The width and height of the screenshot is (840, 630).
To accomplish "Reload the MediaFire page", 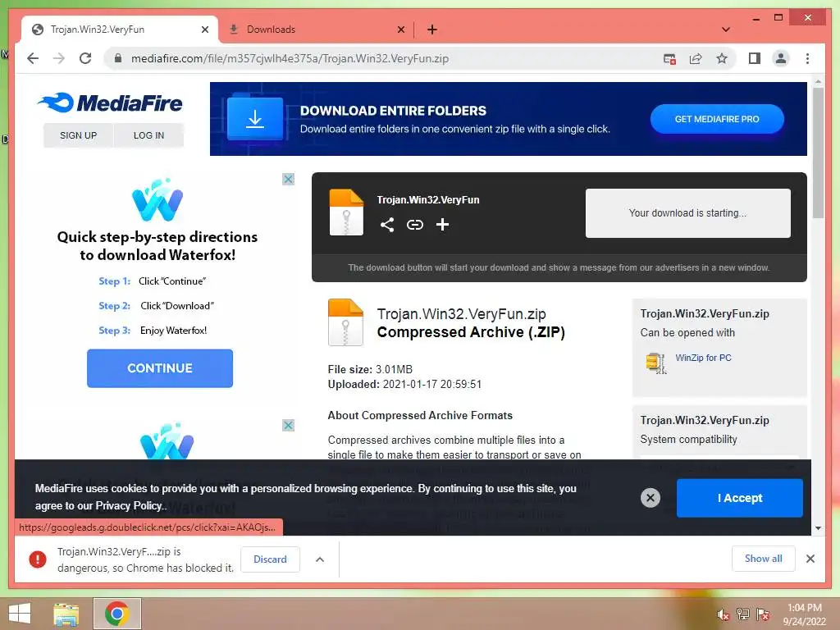I will tap(85, 58).
